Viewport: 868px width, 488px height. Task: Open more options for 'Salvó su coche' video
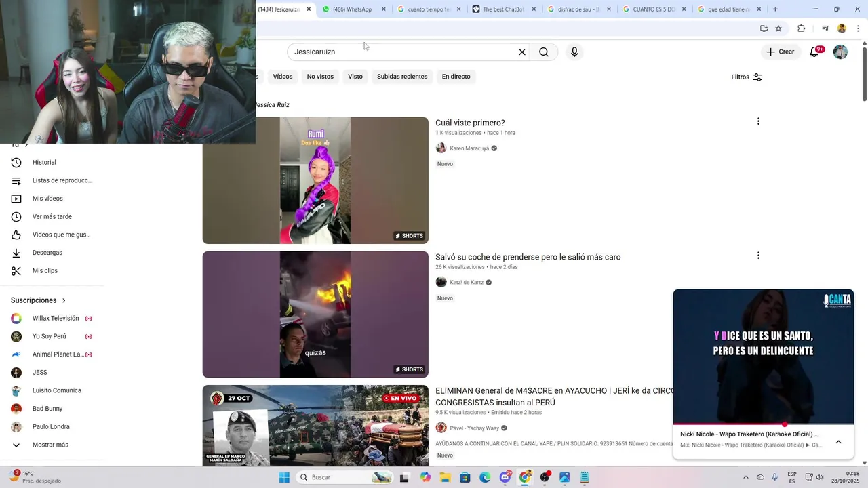point(758,256)
